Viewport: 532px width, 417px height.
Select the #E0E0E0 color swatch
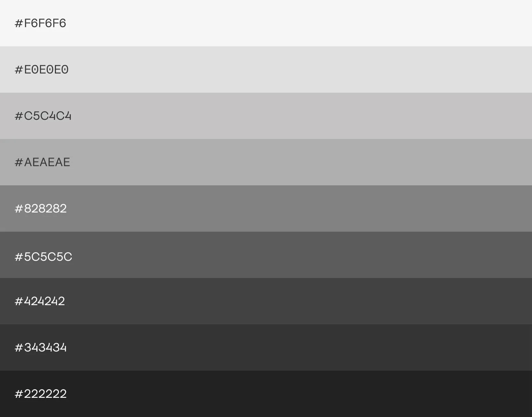pyautogui.click(x=266, y=69)
